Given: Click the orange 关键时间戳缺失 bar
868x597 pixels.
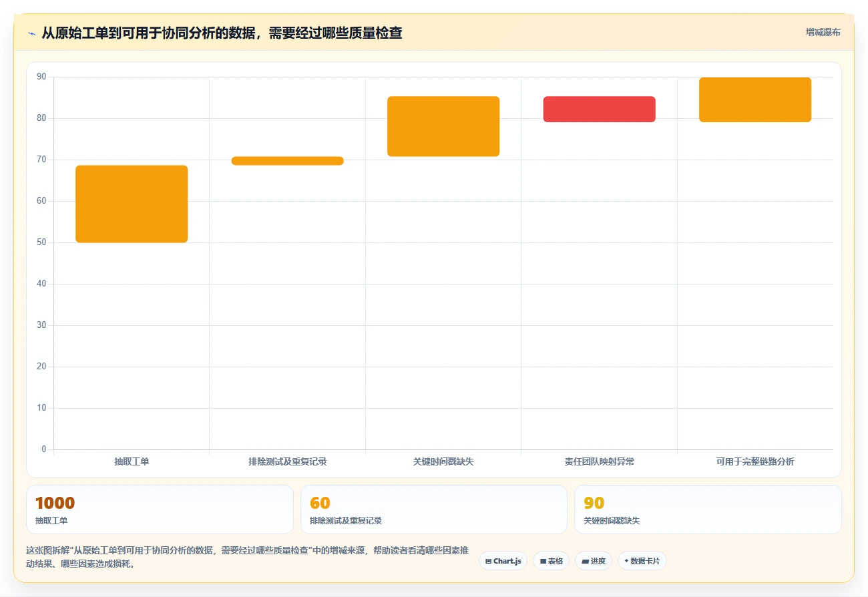Looking at the screenshot, I should click(x=443, y=126).
